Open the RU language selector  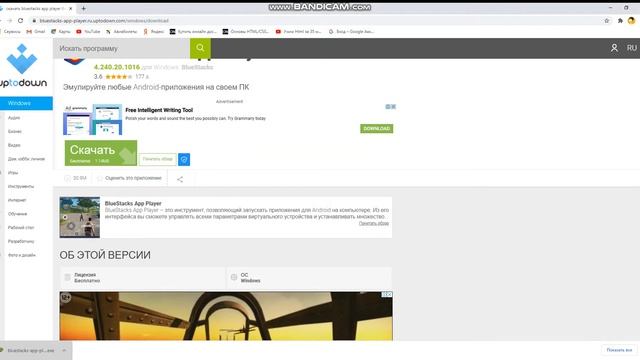pos(631,48)
